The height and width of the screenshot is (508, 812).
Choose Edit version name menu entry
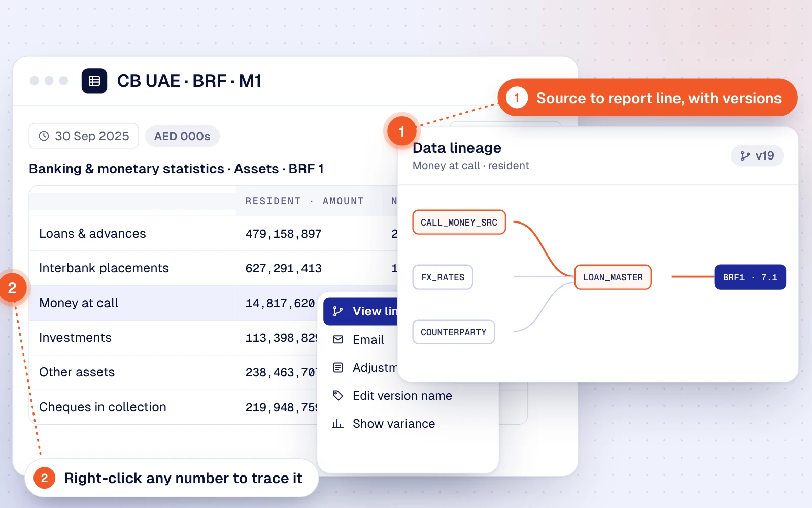tap(402, 396)
